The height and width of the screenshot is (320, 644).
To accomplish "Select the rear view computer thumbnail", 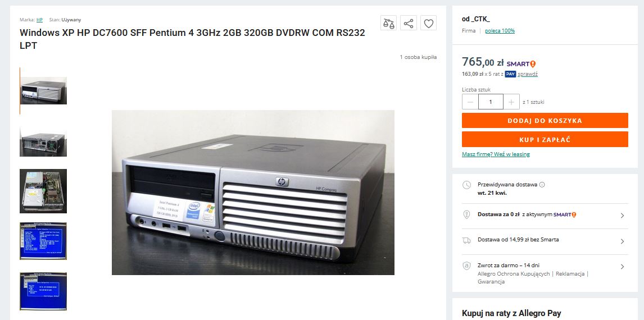I will (43, 142).
